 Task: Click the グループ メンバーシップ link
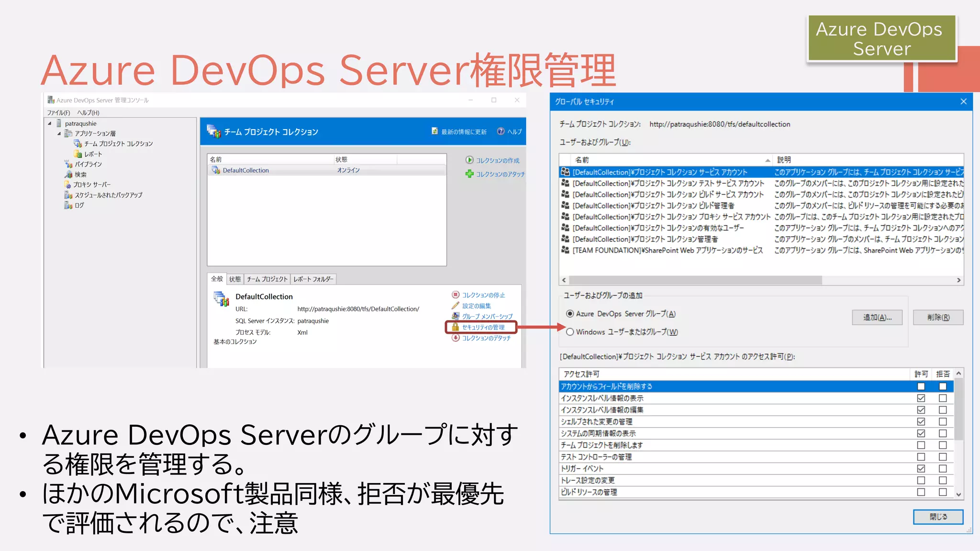487,316
